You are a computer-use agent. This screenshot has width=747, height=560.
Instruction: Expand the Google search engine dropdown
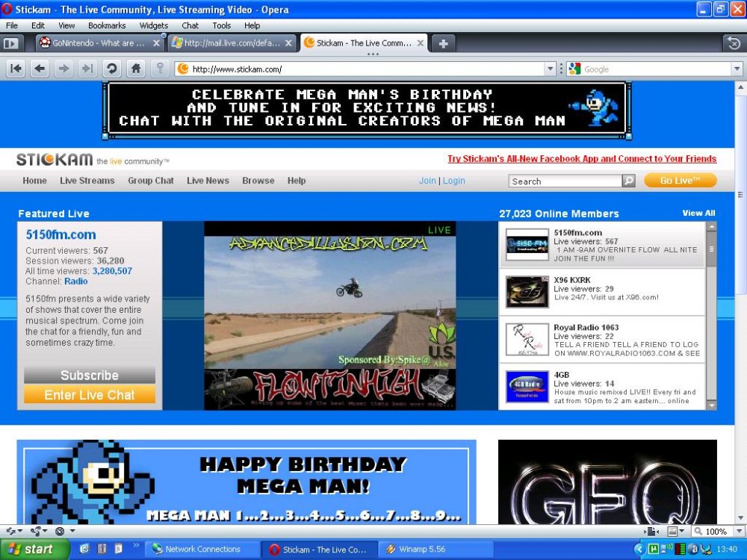[737, 69]
